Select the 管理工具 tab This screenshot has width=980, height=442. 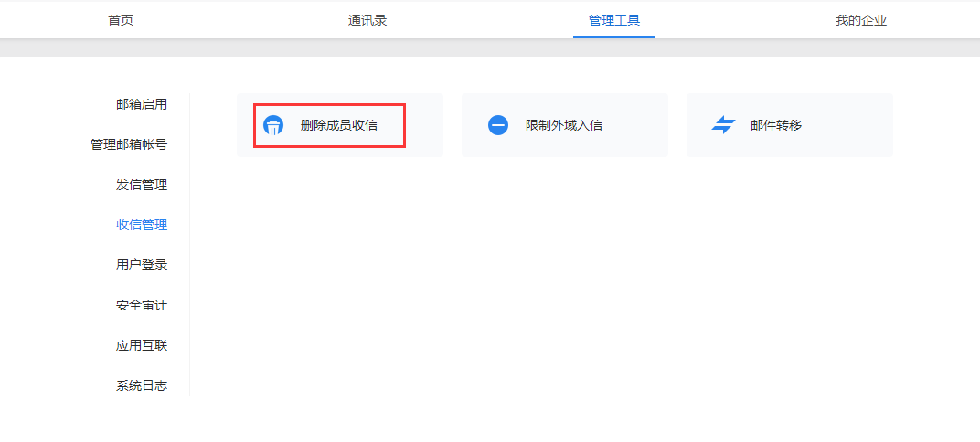pos(613,20)
